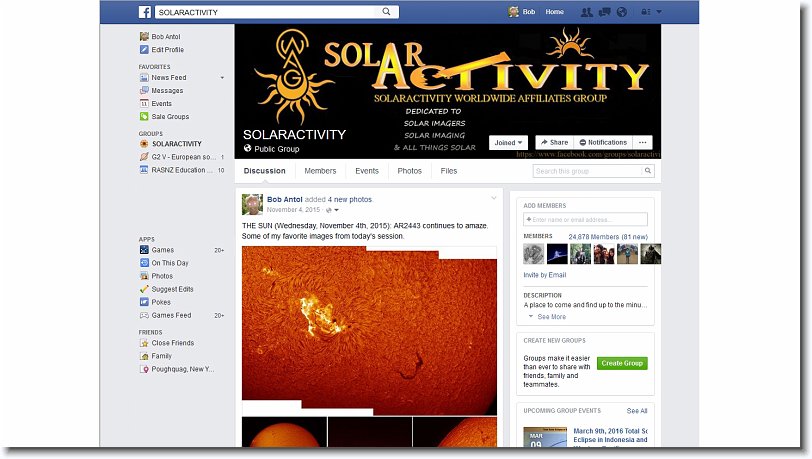Click the Pokes icon
The image size is (812, 459).
pos(144,302)
